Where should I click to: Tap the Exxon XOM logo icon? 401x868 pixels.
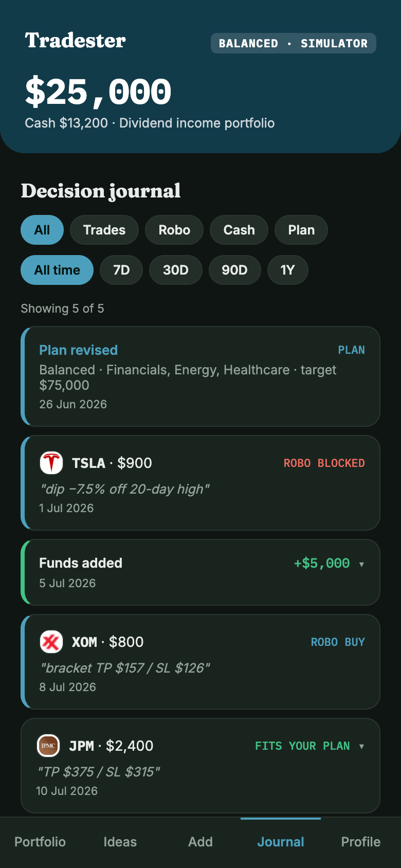click(51, 642)
